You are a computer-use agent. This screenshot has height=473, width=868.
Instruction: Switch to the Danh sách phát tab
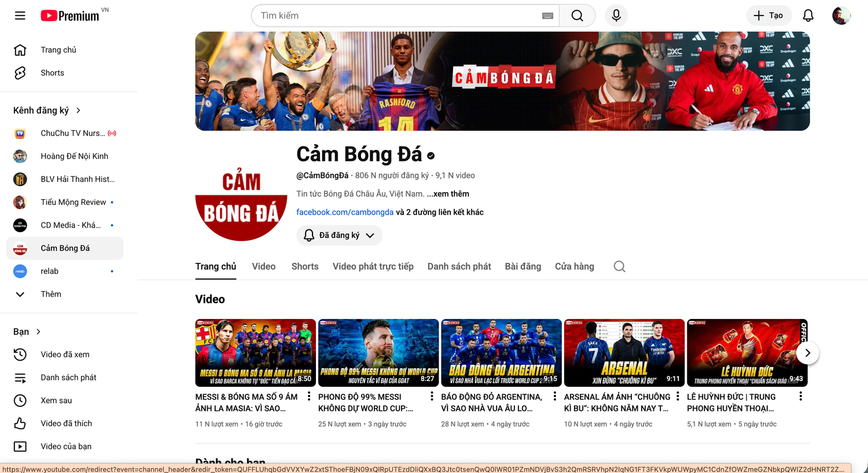coord(459,266)
